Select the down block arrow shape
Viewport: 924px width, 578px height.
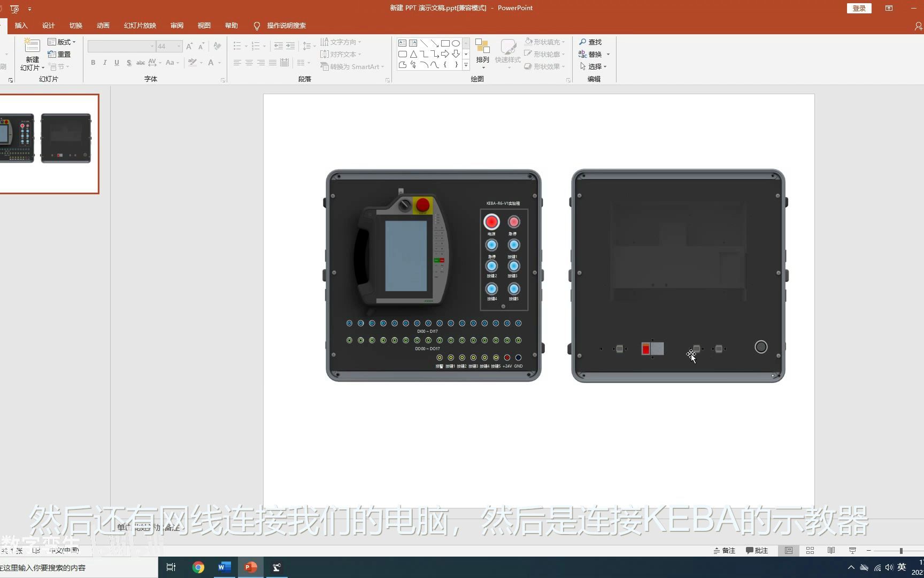[x=456, y=54]
